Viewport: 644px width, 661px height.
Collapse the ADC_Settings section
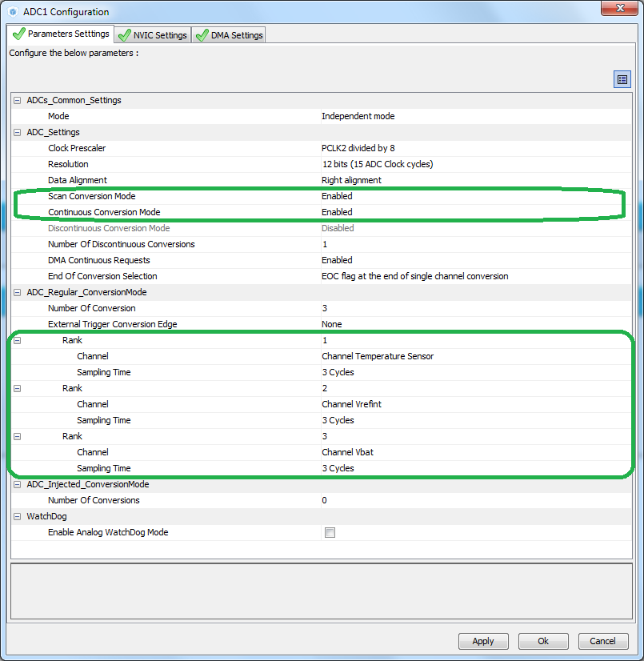coord(17,132)
